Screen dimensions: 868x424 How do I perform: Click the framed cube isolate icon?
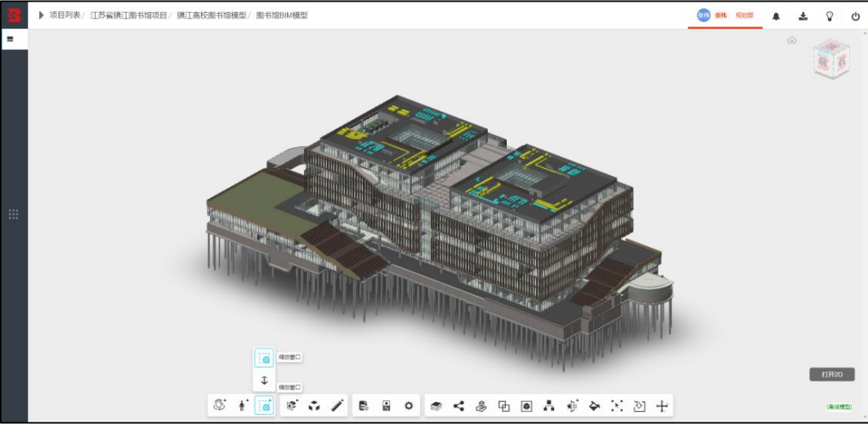(526, 406)
